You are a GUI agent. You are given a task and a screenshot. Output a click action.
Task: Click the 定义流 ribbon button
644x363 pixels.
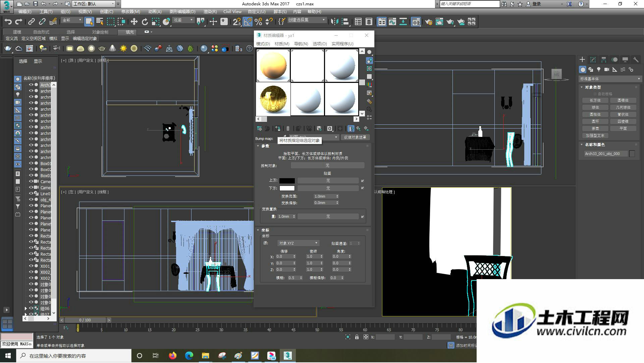[x=12, y=39]
